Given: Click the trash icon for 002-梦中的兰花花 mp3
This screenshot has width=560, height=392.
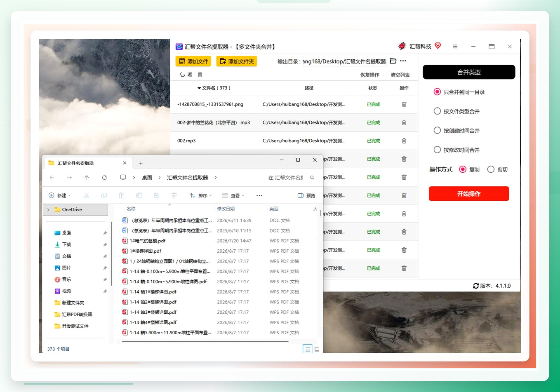Looking at the screenshot, I should [404, 122].
